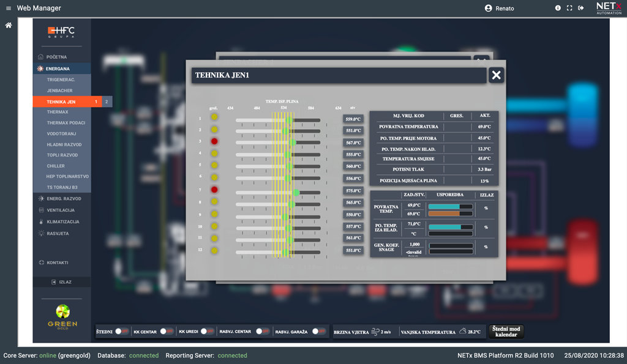The height and width of the screenshot is (364, 627).
Task: Click the info icon in top bar
Action: pyautogui.click(x=558, y=9)
